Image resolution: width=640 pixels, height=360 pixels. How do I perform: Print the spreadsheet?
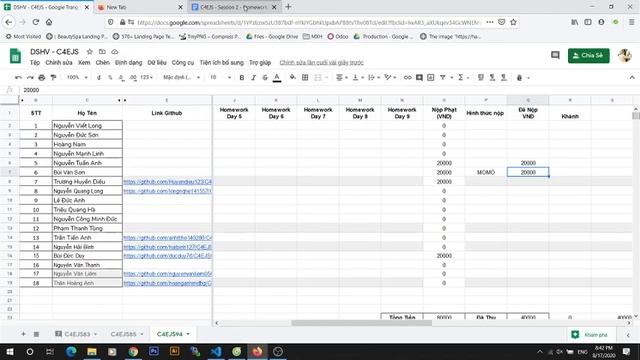point(41,77)
